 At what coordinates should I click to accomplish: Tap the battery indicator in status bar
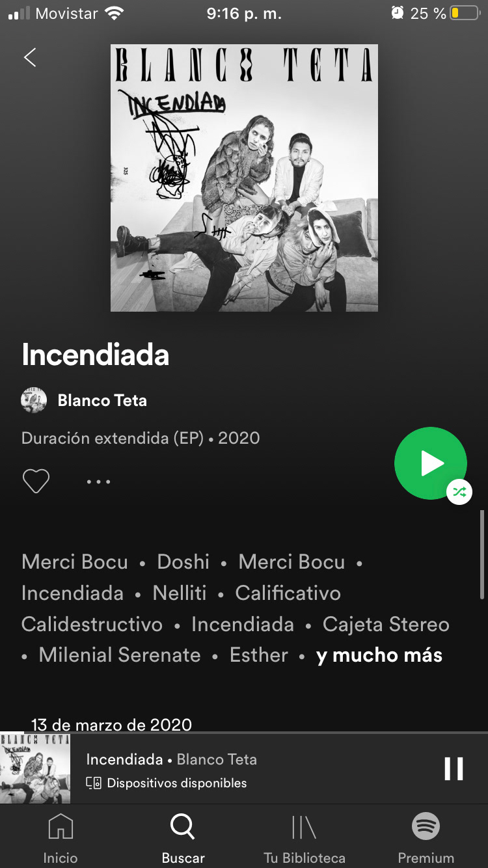pyautogui.click(x=465, y=13)
